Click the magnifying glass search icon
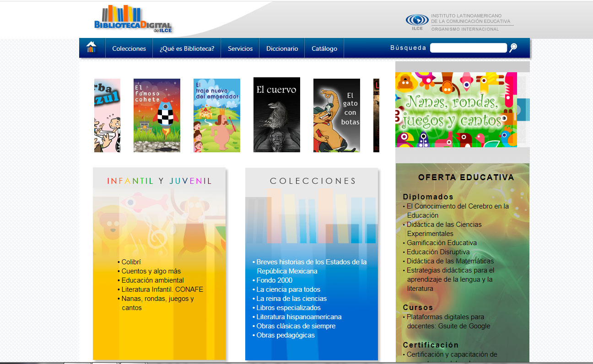This screenshot has width=593, height=364. pyautogui.click(x=513, y=48)
